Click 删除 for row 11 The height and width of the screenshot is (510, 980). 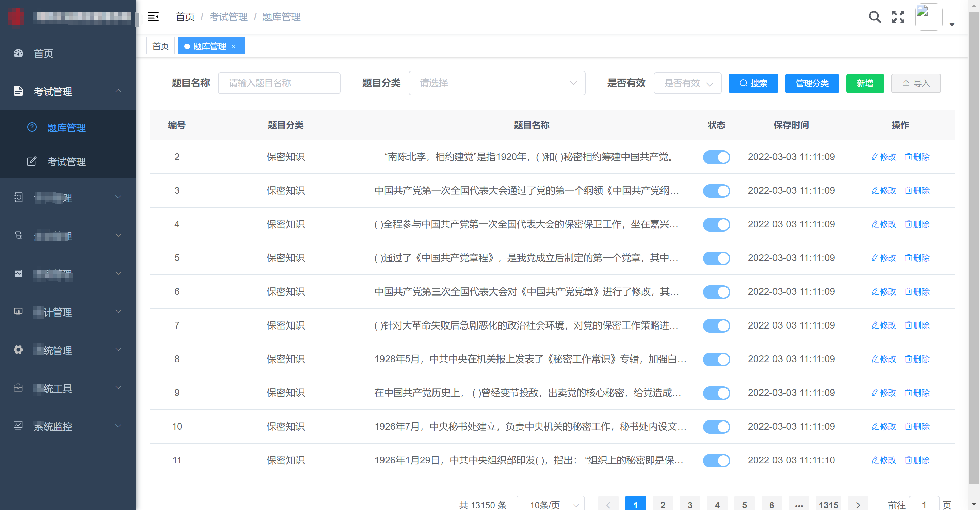(x=917, y=460)
